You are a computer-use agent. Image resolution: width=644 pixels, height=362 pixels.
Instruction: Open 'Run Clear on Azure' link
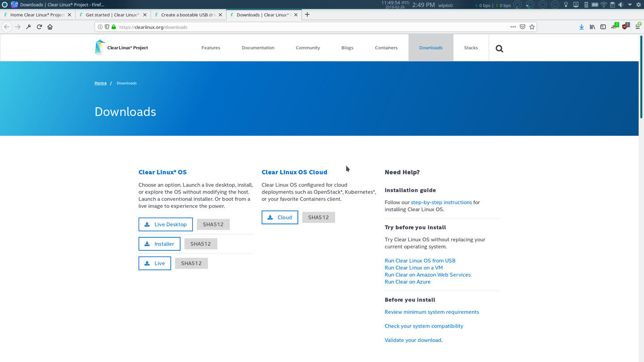tap(407, 282)
